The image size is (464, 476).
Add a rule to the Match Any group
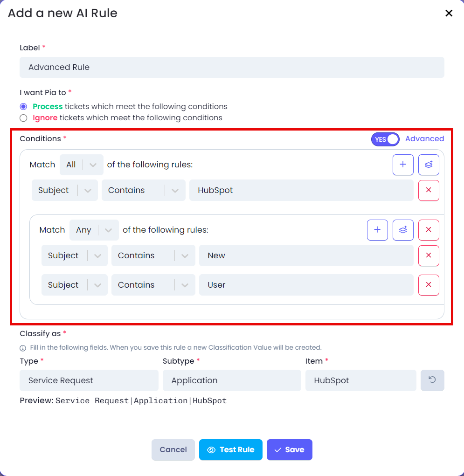(x=377, y=230)
